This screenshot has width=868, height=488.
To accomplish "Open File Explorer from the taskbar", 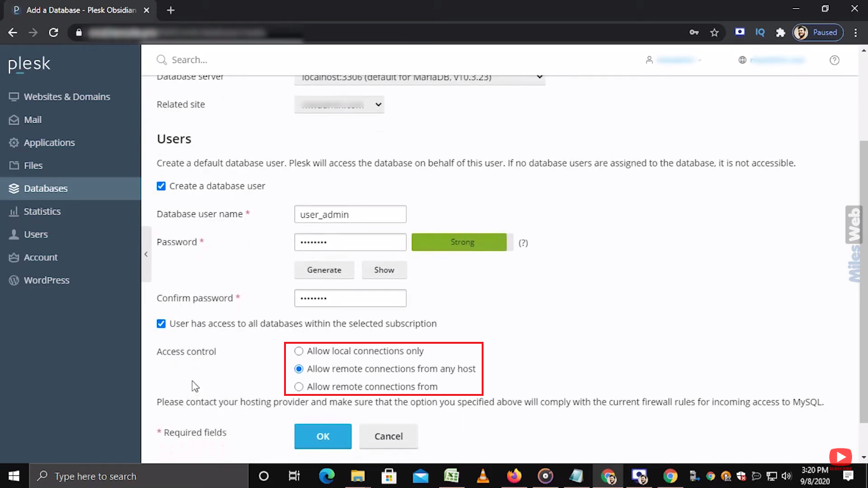I will 358,476.
